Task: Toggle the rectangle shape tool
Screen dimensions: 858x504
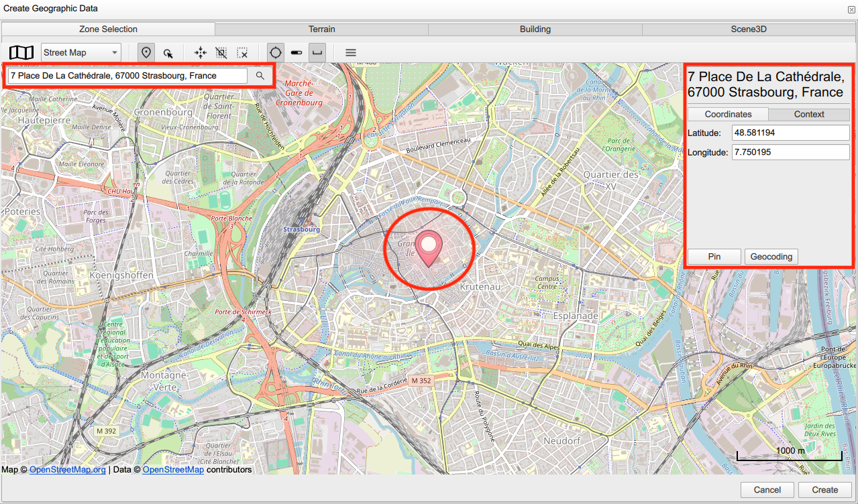Action: pos(316,52)
